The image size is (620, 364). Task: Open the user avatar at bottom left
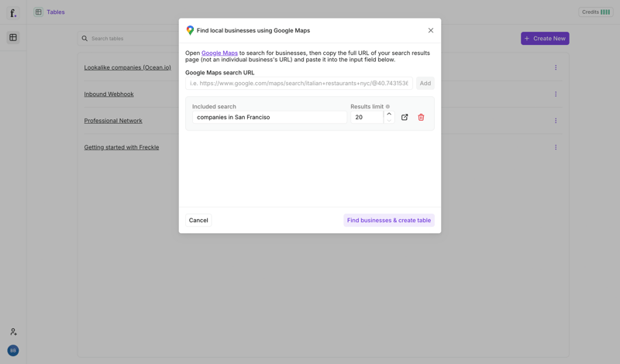[x=13, y=350]
